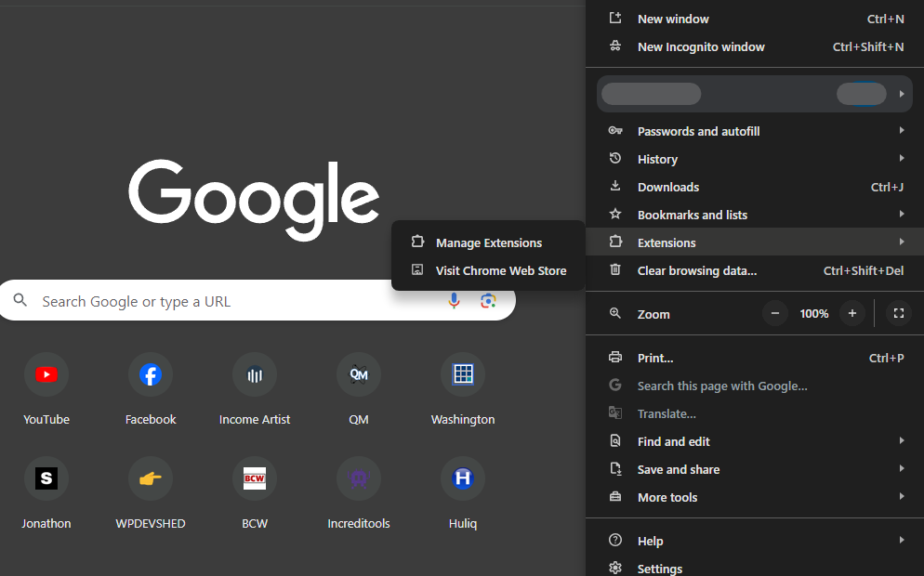Expand the Find and edit submenu arrow
Viewport: 924px width, 576px height.
[x=902, y=440]
